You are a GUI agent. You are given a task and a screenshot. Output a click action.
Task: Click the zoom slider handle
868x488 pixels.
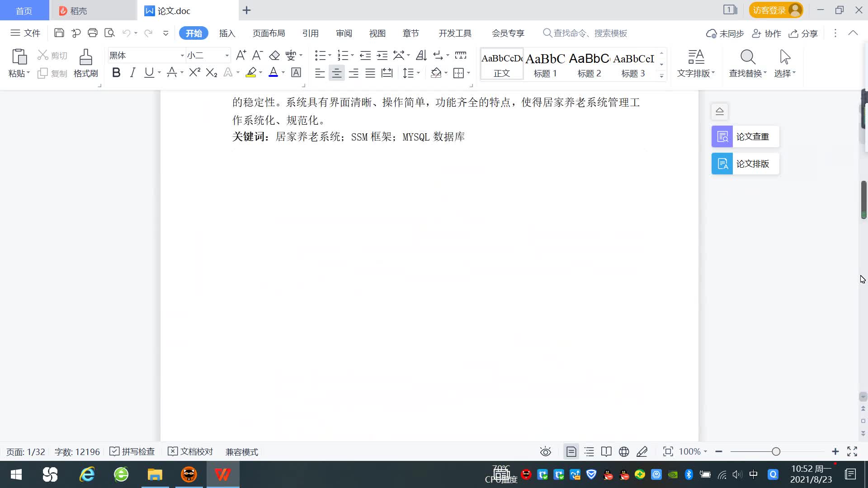click(x=776, y=451)
